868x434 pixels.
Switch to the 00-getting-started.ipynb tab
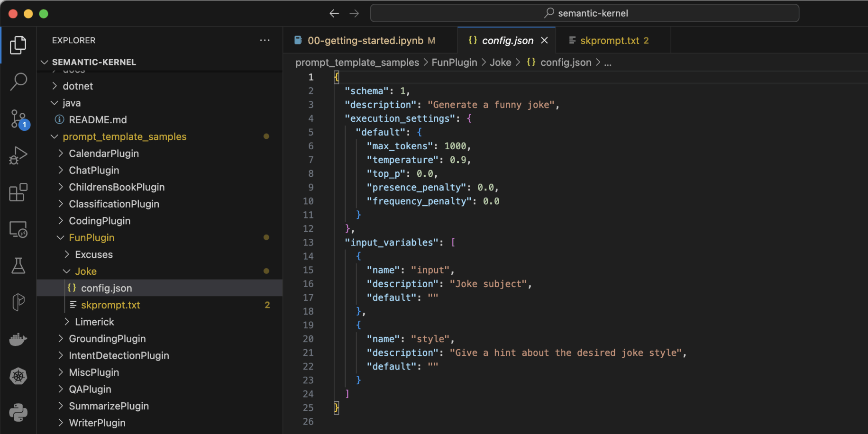pos(365,41)
